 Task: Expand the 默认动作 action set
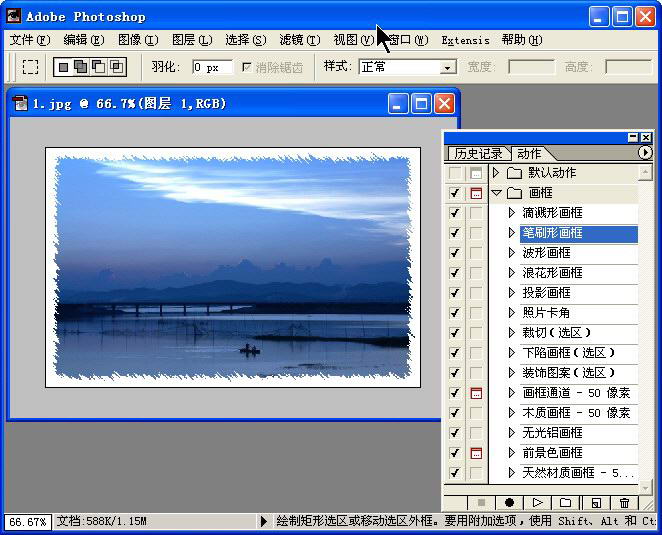tap(495, 173)
